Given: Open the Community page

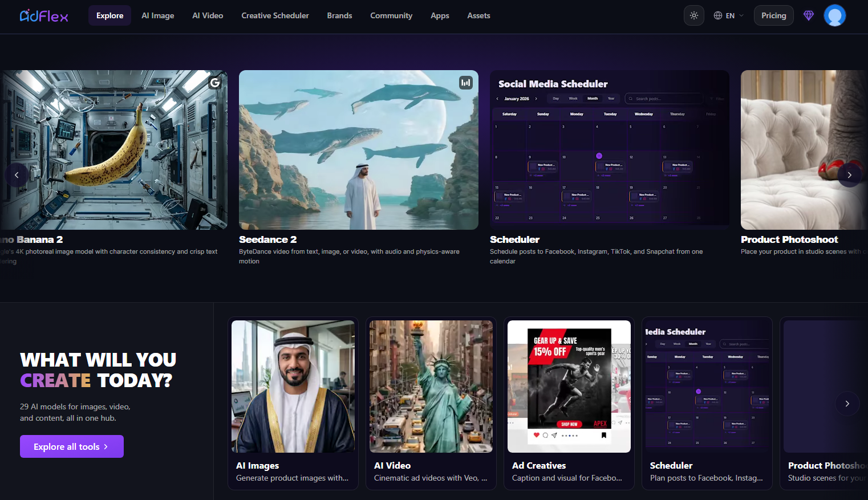Looking at the screenshot, I should 391,15.
